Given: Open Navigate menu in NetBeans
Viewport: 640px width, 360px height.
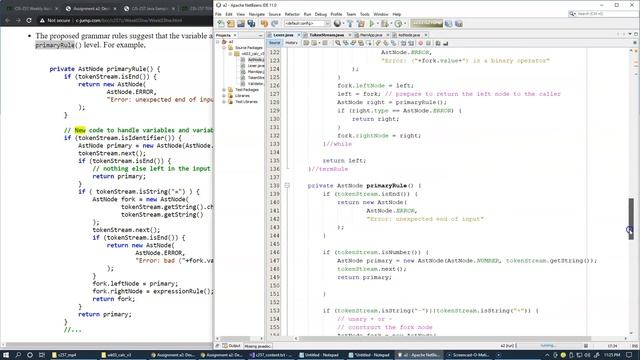Looking at the screenshot, I should click(257, 14).
